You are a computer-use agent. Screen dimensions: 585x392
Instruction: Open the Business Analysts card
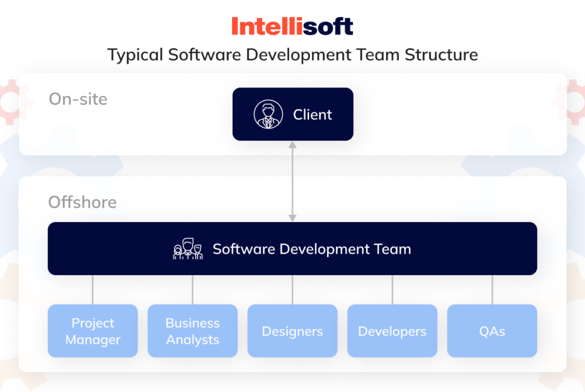coord(193,330)
